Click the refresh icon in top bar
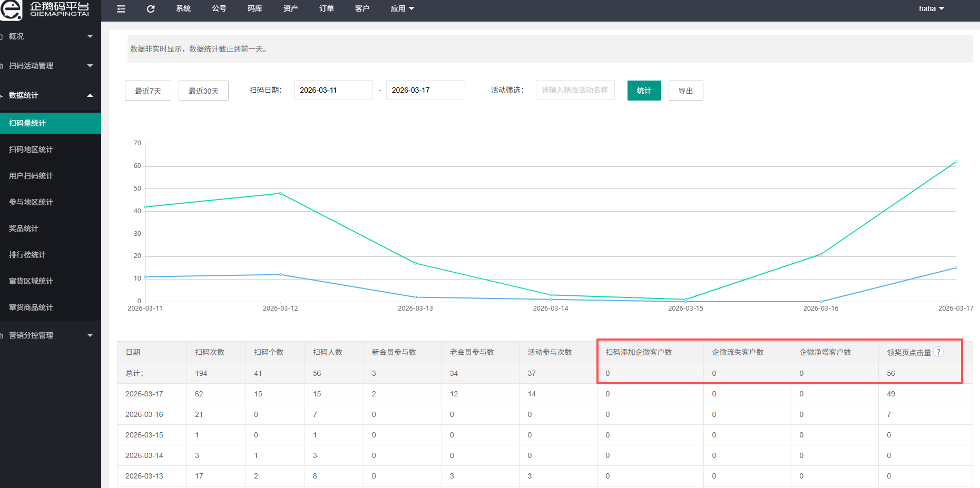980x488 pixels. (151, 9)
